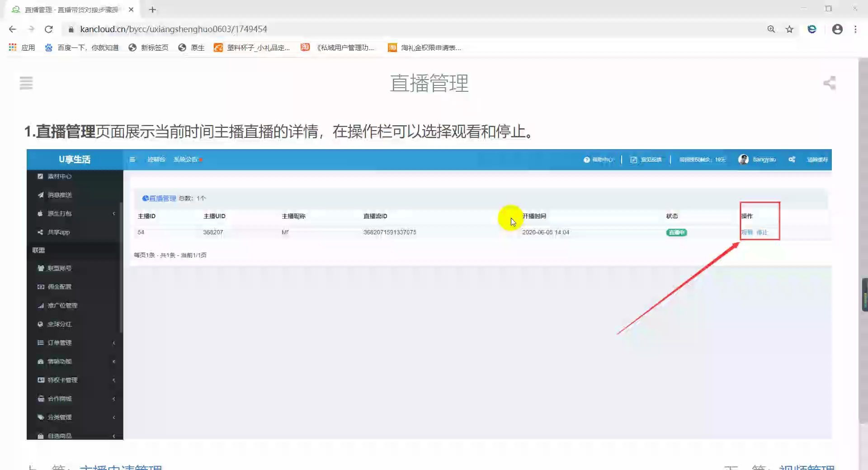Click the green 直播中 status badge
This screenshot has height=470, width=868.
(x=676, y=232)
